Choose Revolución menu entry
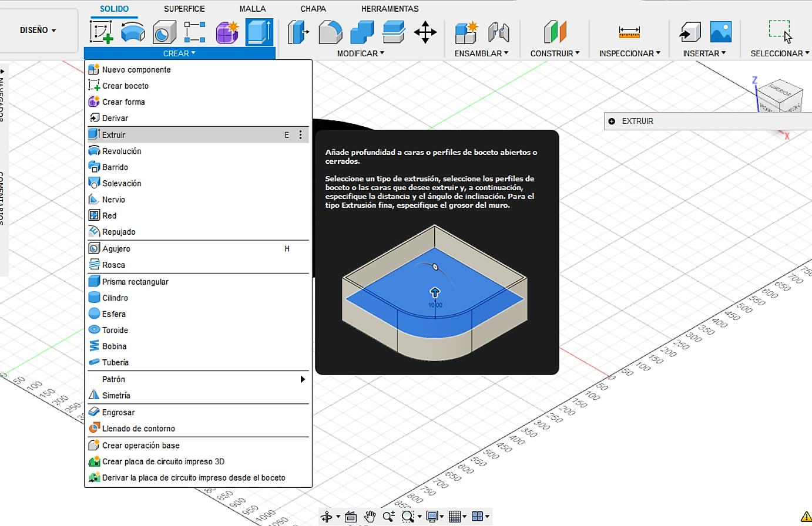Image resolution: width=812 pixels, height=526 pixels. 198,151
